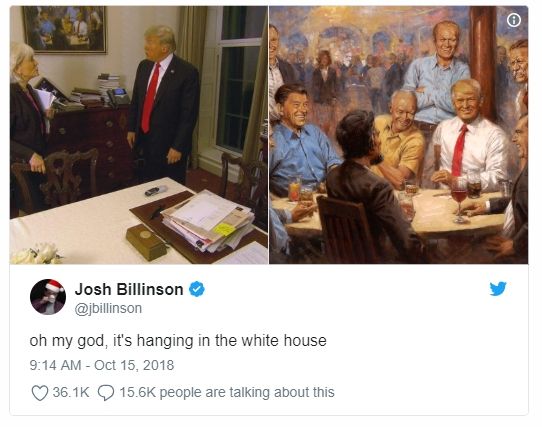
Task: Click the framed painting on the office wall
Action: (65, 29)
